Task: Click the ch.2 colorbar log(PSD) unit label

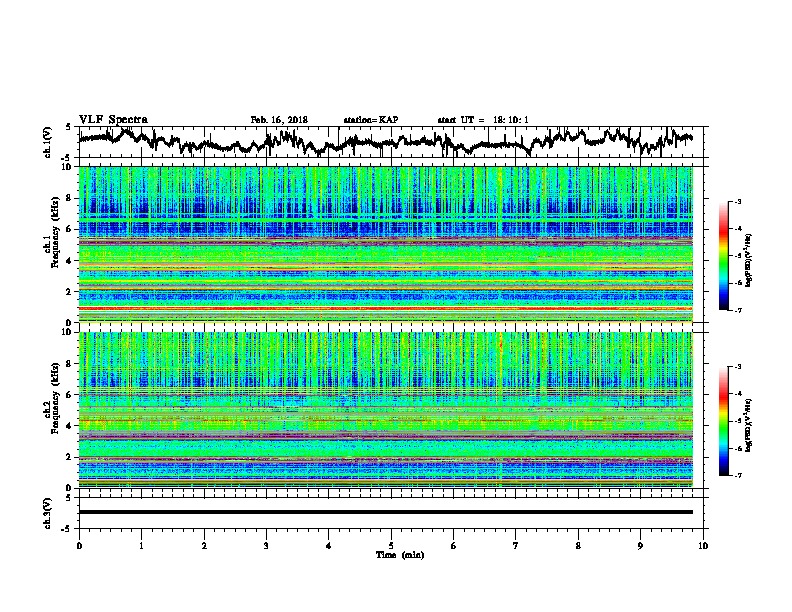Action: [749, 426]
